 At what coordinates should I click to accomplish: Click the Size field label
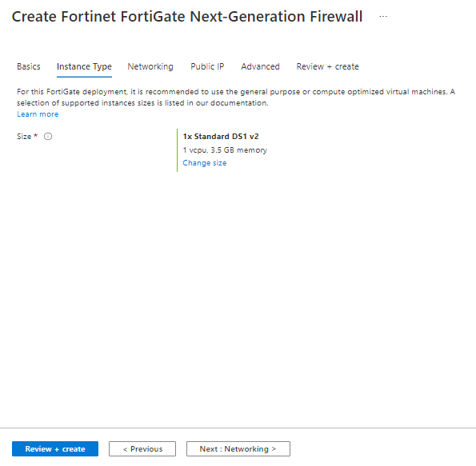24,136
